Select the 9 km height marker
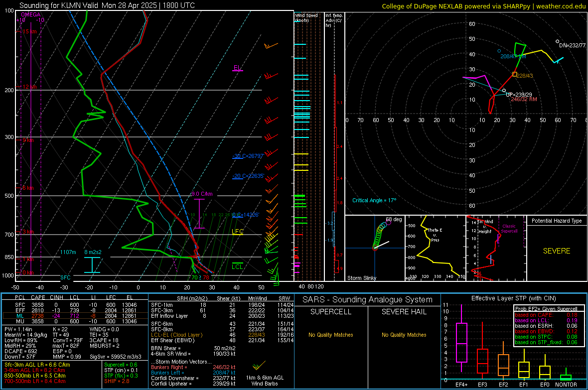The image size is (588, 390). tap(28, 140)
